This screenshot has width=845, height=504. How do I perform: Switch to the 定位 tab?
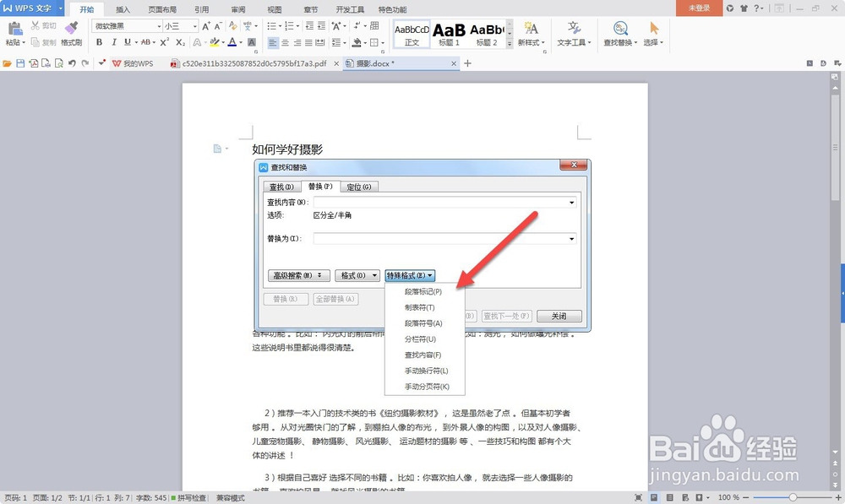[x=360, y=186]
